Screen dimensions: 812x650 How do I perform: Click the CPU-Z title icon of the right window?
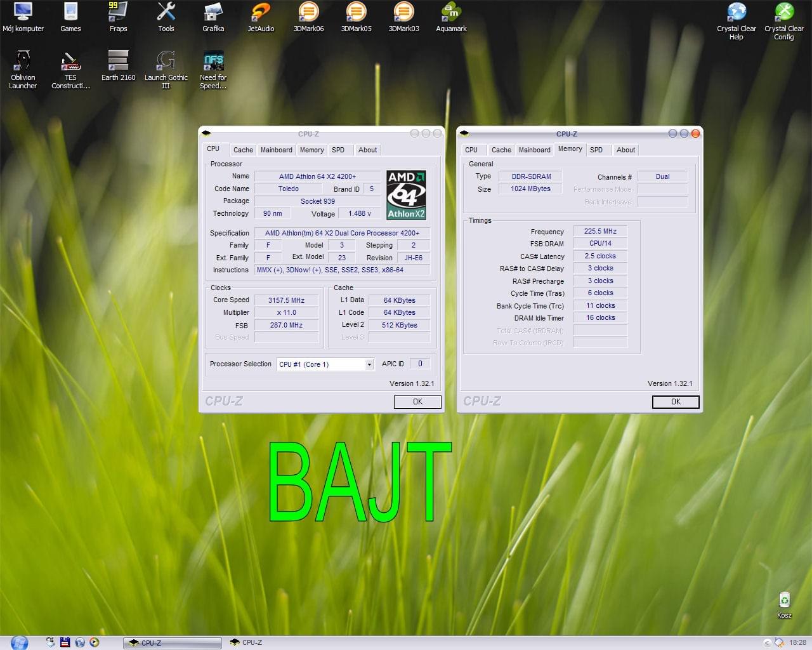click(464, 133)
